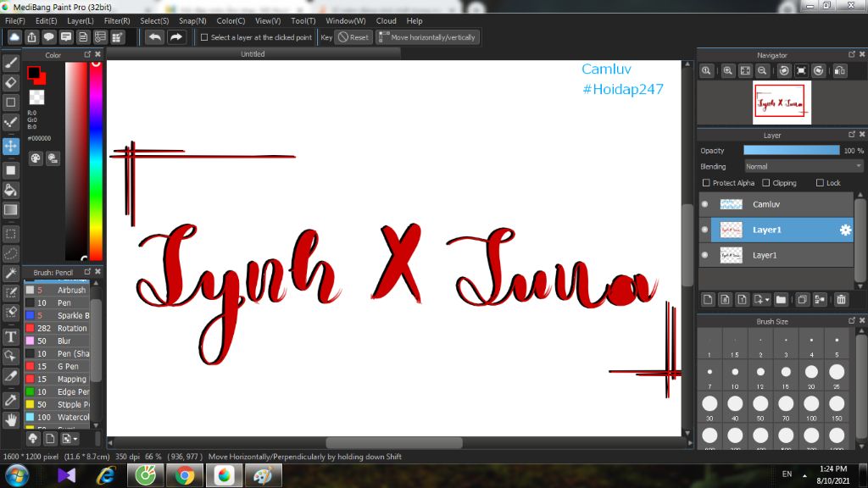The image size is (868, 488).
Task: Enable the Clipping checkbox
Action: pyautogui.click(x=766, y=183)
